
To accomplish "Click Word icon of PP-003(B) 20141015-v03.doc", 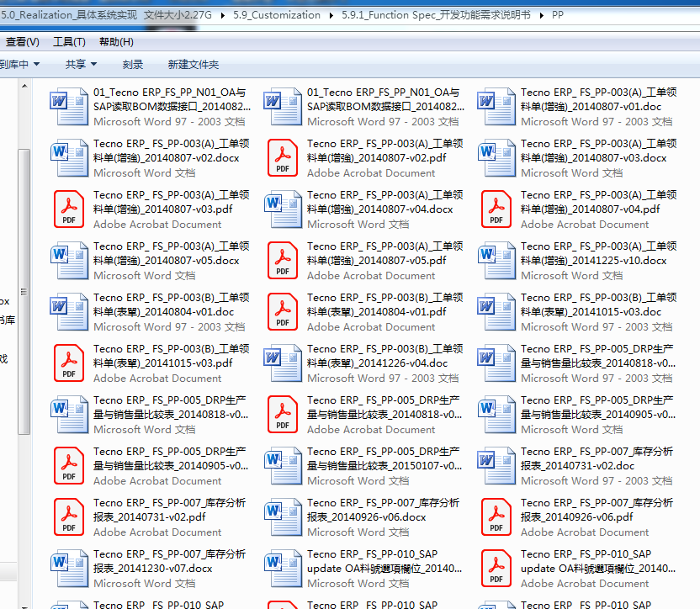I will click(x=496, y=311).
